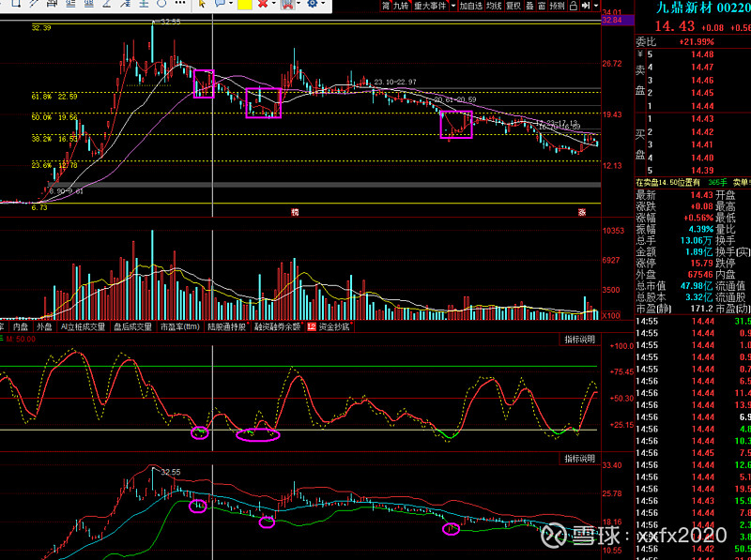Viewport: 751px width, 560px height.
Task: Toggle the 九转 indicator
Action: coord(400,6)
